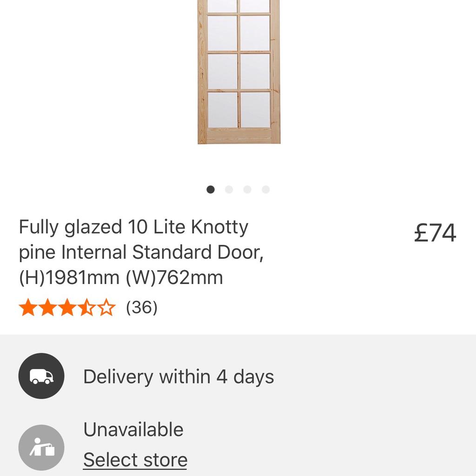Open the Select store link
The width and height of the screenshot is (476, 476).
click(x=134, y=459)
